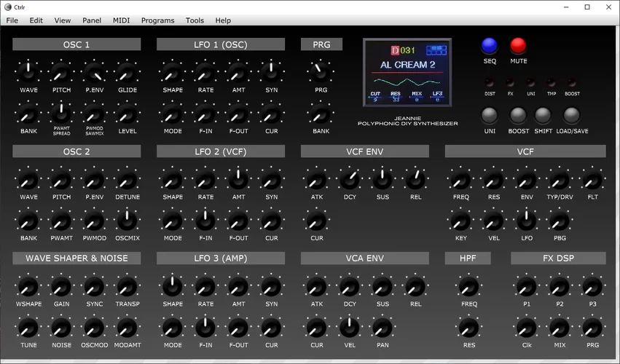Expand the Tools menu

click(195, 20)
